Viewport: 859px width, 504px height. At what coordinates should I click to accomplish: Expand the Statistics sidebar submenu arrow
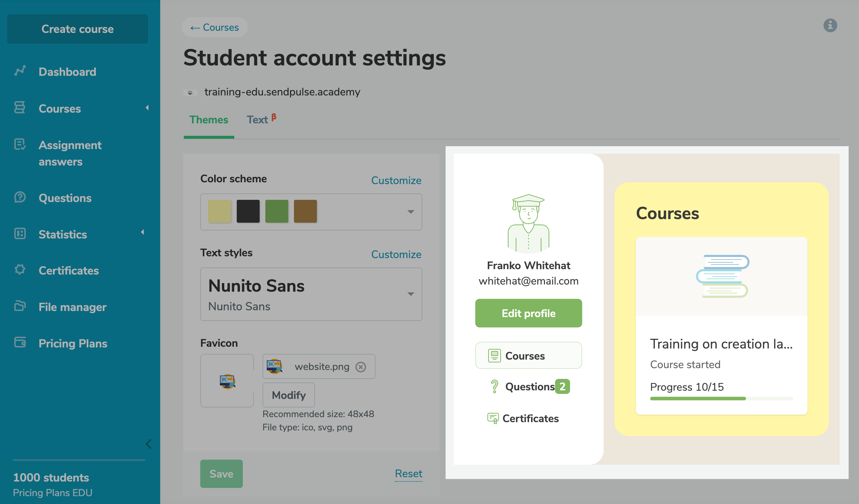click(143, 232)
